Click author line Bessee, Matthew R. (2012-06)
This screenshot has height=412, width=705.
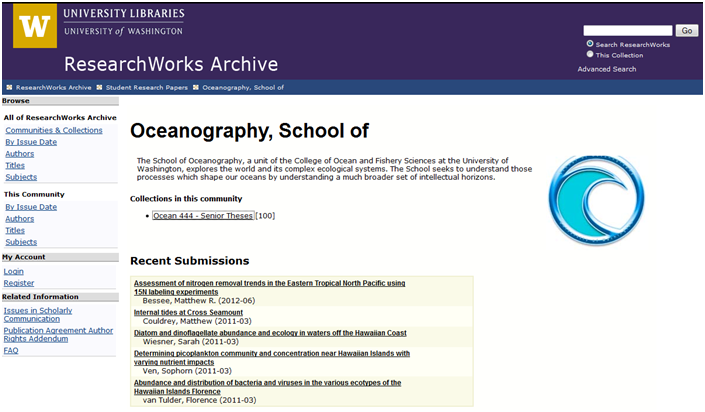199,300
